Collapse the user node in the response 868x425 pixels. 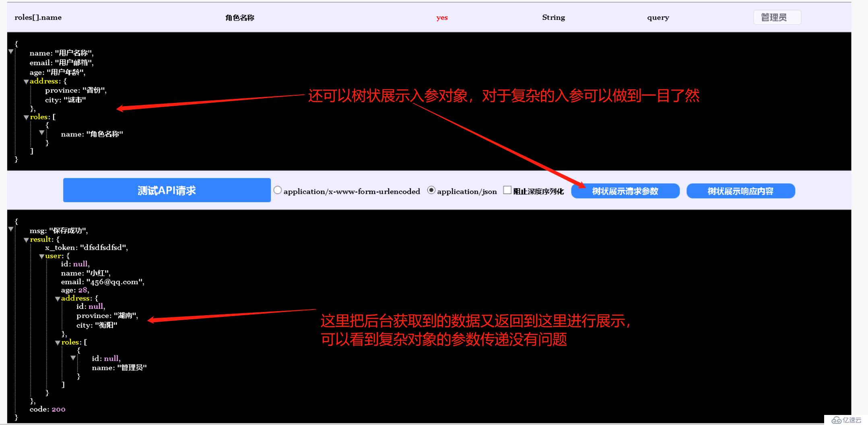pos(42,257)
